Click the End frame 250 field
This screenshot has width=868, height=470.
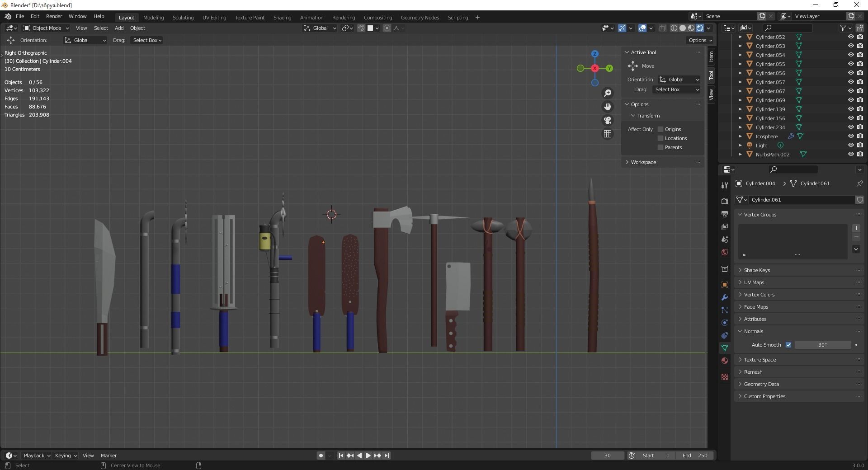[695, 456]
